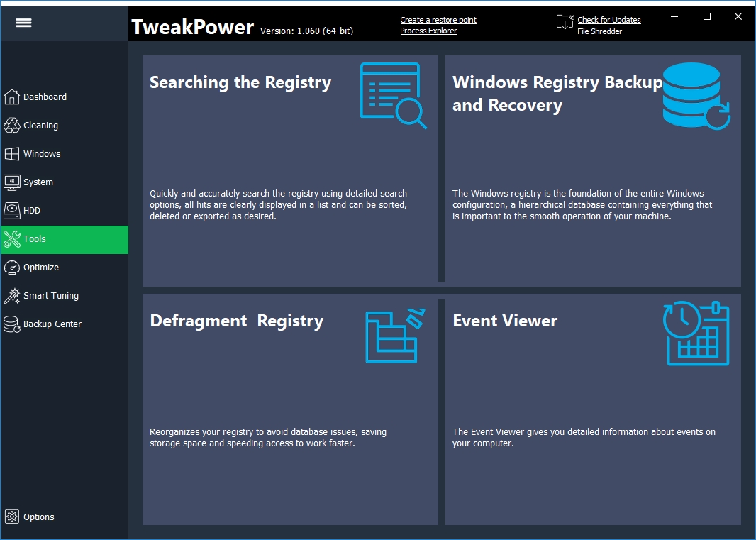Click the registry search description text

coord(278,204)
